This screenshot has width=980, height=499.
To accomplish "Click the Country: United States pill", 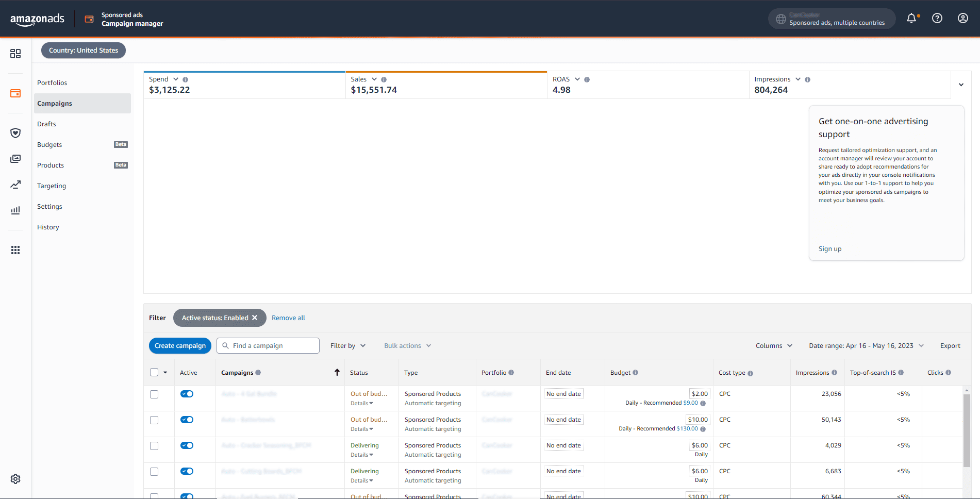I will tap(84, 51).
